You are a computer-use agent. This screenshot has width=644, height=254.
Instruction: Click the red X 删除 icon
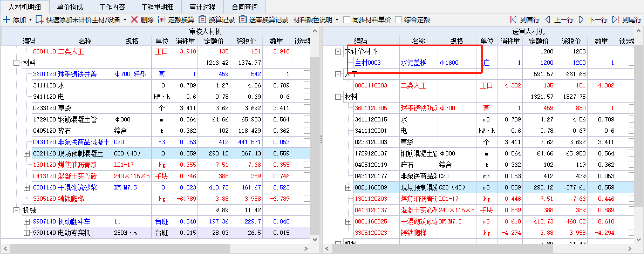[134, 20]
